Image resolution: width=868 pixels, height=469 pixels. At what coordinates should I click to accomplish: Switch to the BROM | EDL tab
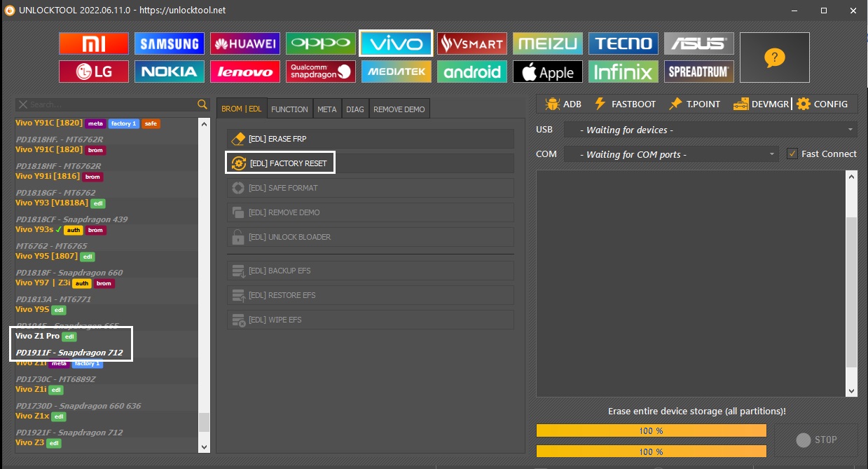[242, 109]
